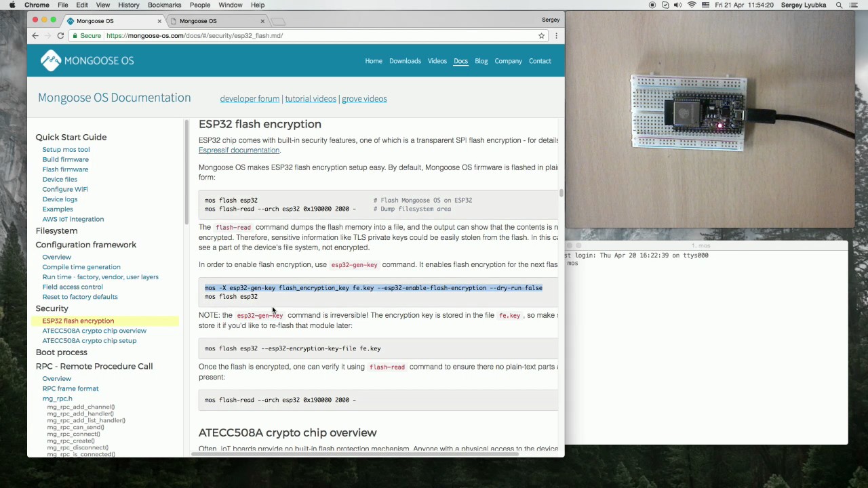Open Reset to factory defaults page
Screen dimensions: 868x488
point(80,297)
